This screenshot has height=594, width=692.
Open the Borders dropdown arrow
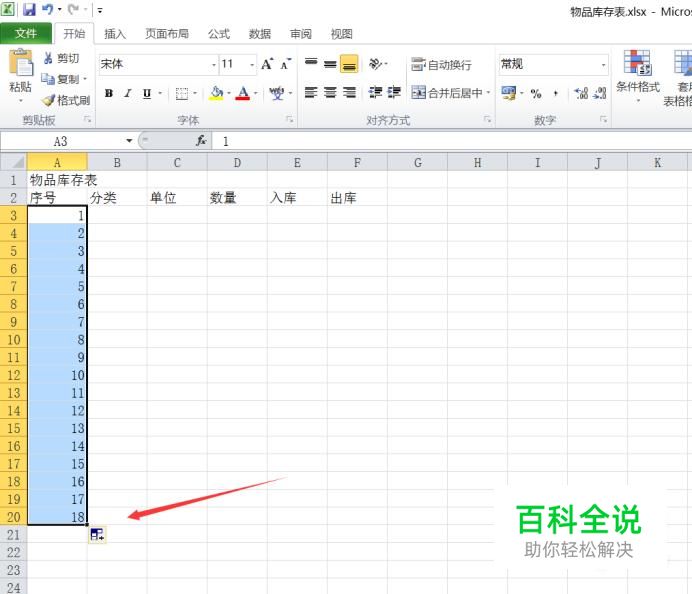click(x=195, y=94)
